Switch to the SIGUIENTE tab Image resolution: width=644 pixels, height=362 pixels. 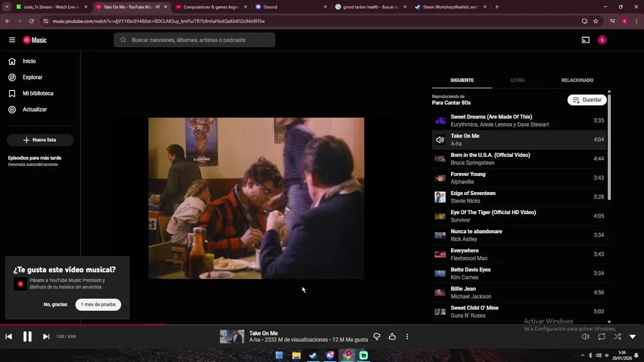462,80
